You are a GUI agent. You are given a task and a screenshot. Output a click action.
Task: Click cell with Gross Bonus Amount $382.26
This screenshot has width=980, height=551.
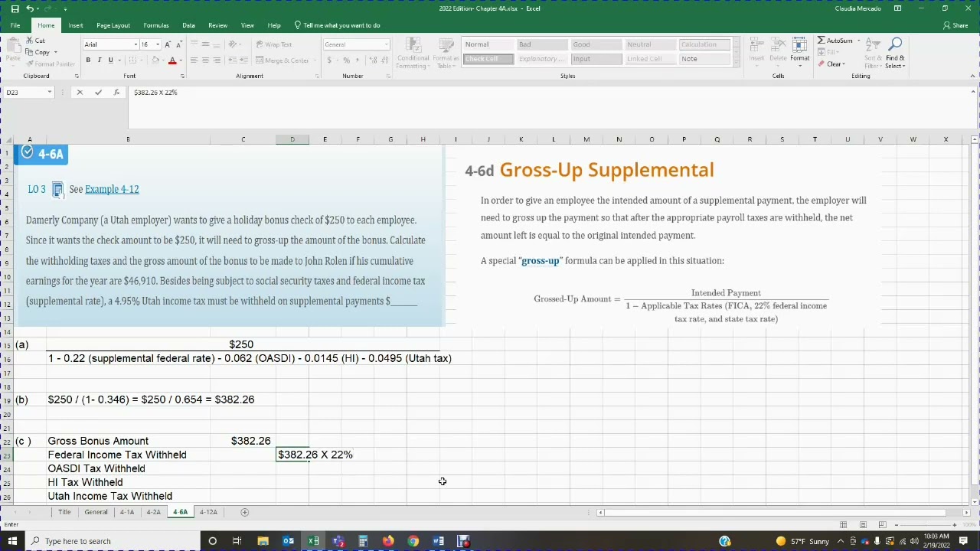pos(243,441)
